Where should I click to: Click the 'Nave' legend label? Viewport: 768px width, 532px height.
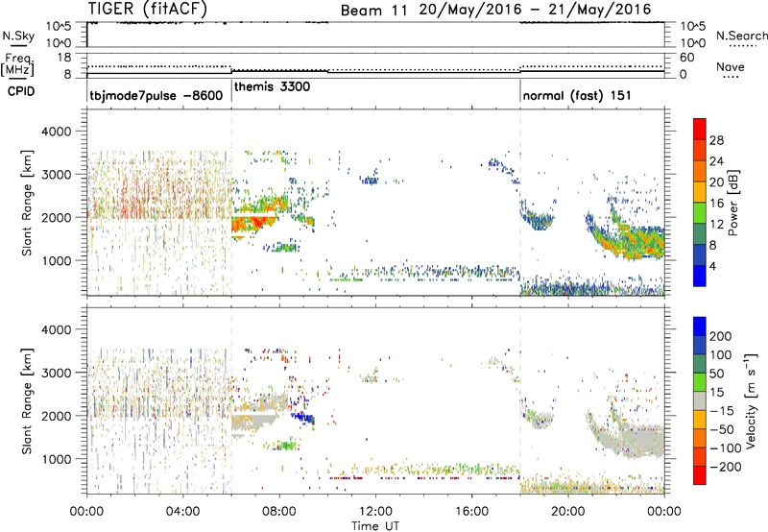pyautogui.click(x=731, y=67)
